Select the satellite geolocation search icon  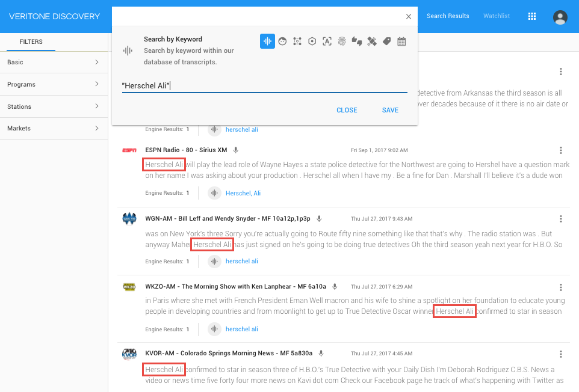click(372, 41)
